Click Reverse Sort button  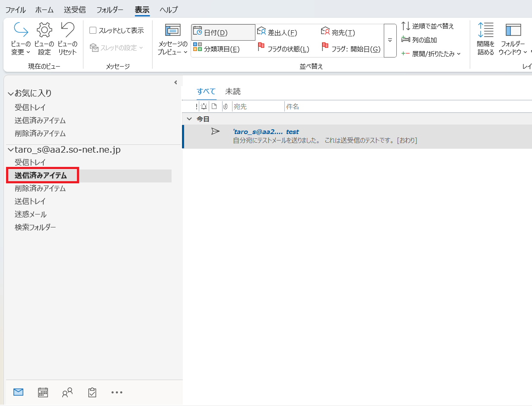point(428,26)
